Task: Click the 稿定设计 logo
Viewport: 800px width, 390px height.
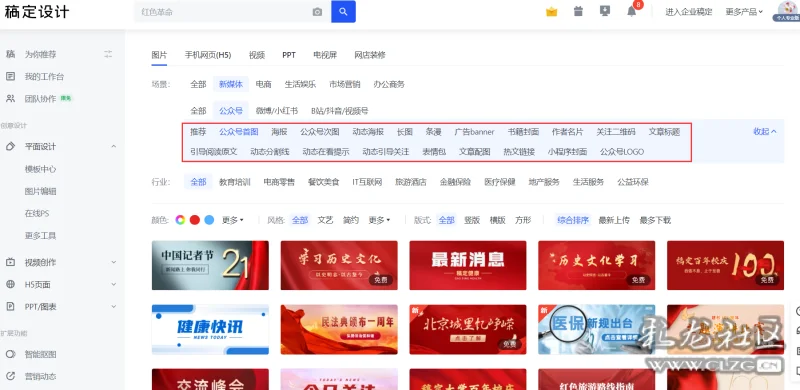Action: coord(36,12)
